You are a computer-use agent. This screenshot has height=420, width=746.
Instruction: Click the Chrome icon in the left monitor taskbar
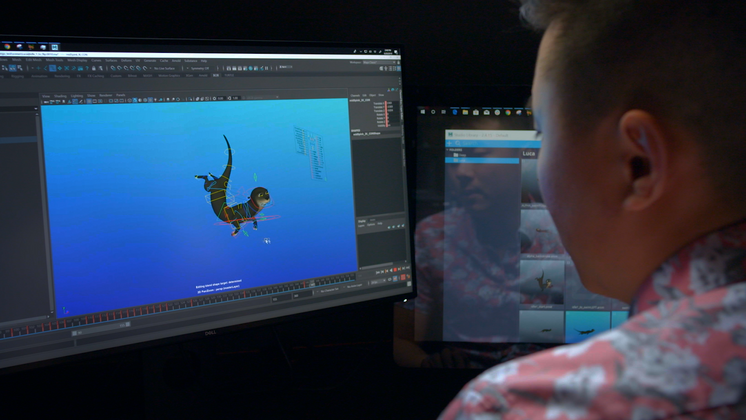[7, 47]
